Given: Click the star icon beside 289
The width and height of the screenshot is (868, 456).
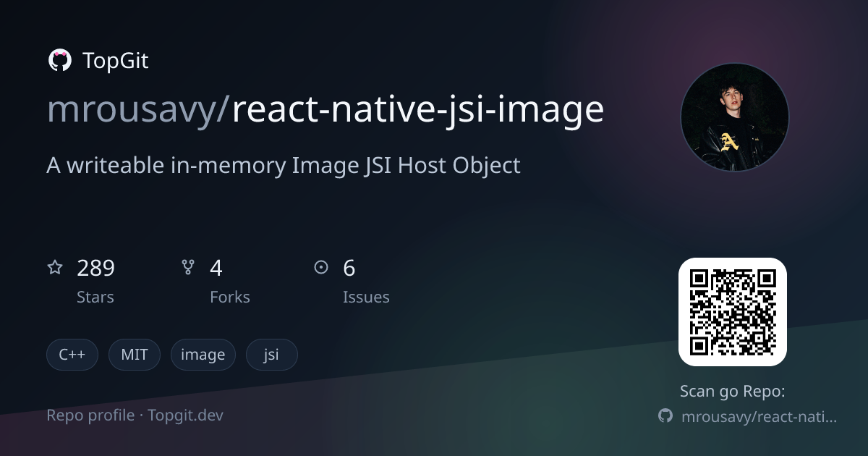Looking at the screenshot, I should (x=55, y=268).
